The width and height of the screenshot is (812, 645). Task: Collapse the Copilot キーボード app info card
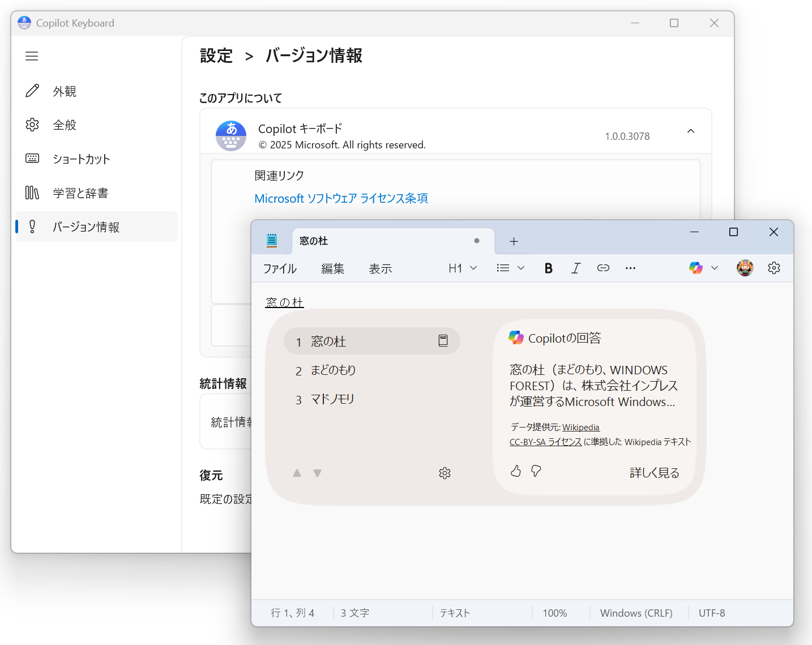pos(691,131)
